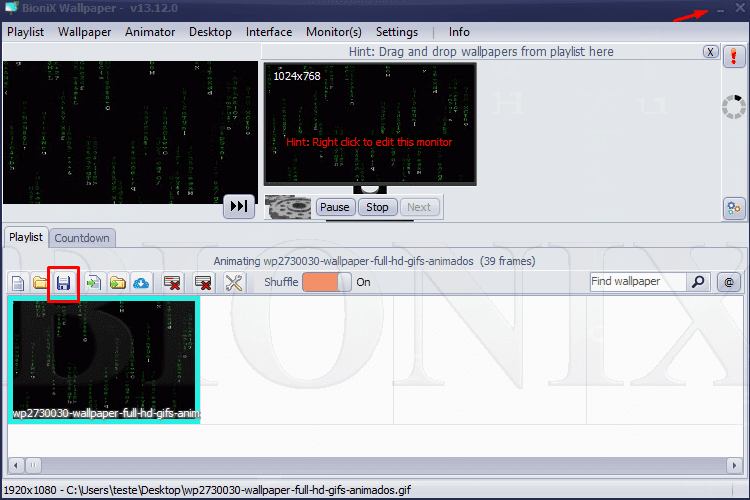Screen dimensions: 750x500
Task: Open the Wallpaper menu
Action: coord(85,32)
